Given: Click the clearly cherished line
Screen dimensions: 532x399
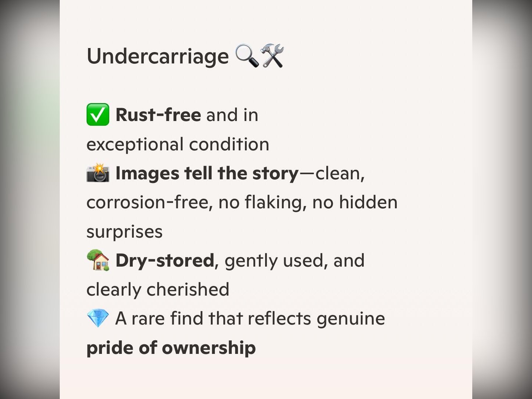Looking at the screenshot, I should click(158, 289).
